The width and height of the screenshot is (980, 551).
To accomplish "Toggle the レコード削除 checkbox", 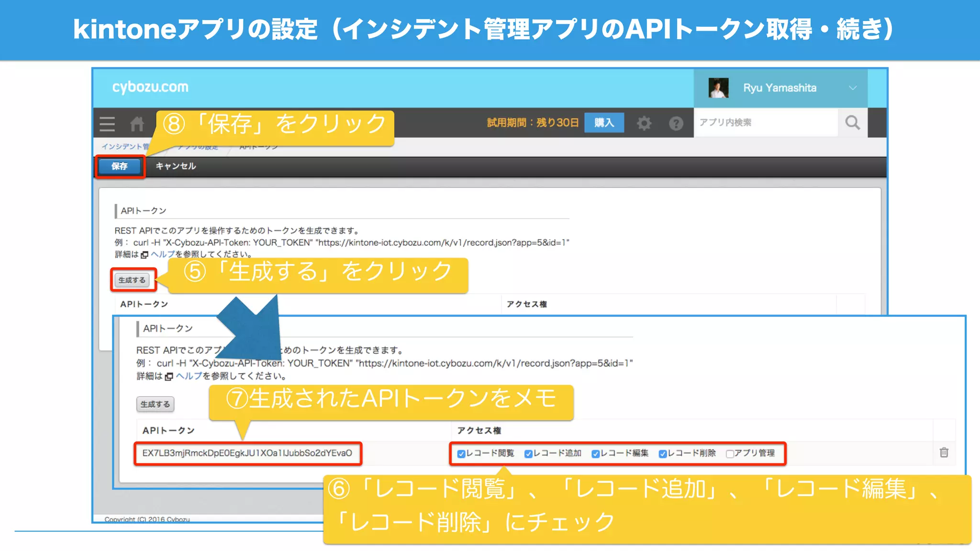I will [663, 453].
